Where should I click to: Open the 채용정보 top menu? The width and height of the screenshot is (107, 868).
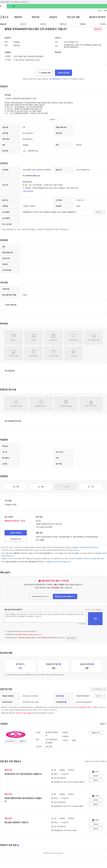[18, 17]
